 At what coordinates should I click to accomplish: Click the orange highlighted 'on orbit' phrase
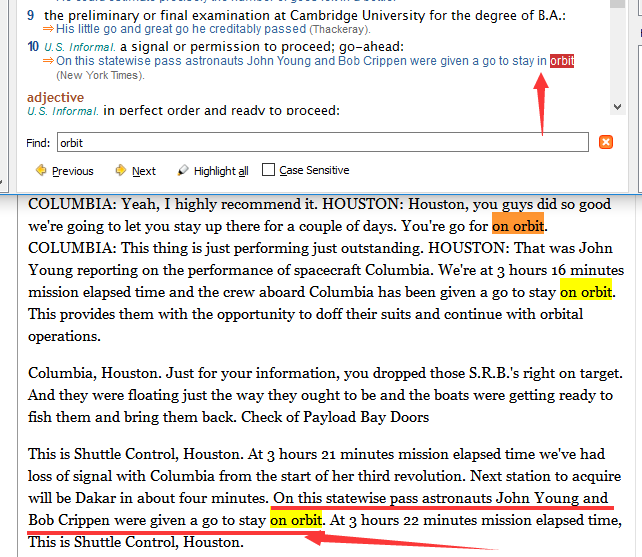[518, 225]
